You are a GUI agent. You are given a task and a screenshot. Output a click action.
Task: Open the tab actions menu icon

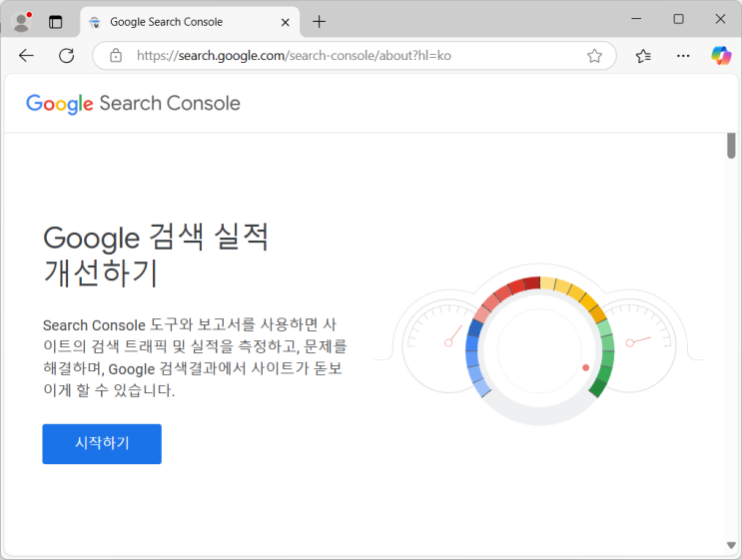pos(55,22)
